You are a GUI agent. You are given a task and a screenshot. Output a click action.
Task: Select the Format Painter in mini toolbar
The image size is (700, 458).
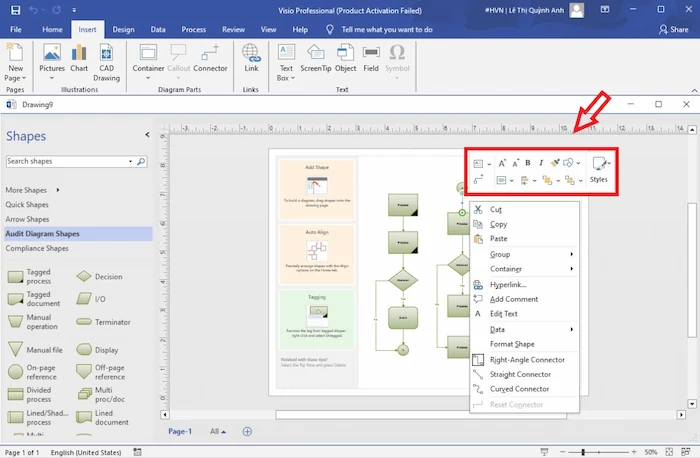[555, 163]
